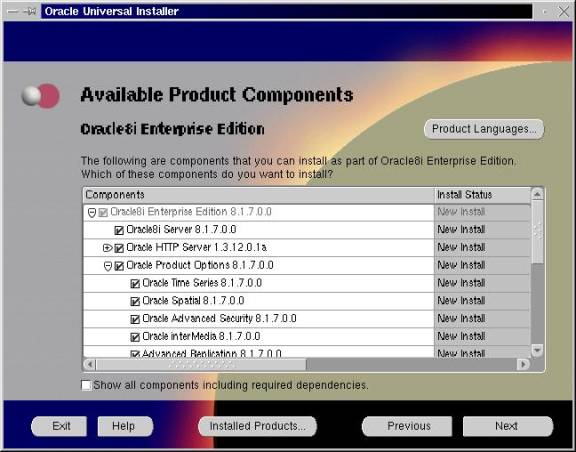Screen dimensions: 576x452
Task: Click the pin icon in title bar
Action: pyautogui.click(x=30, y=11)
